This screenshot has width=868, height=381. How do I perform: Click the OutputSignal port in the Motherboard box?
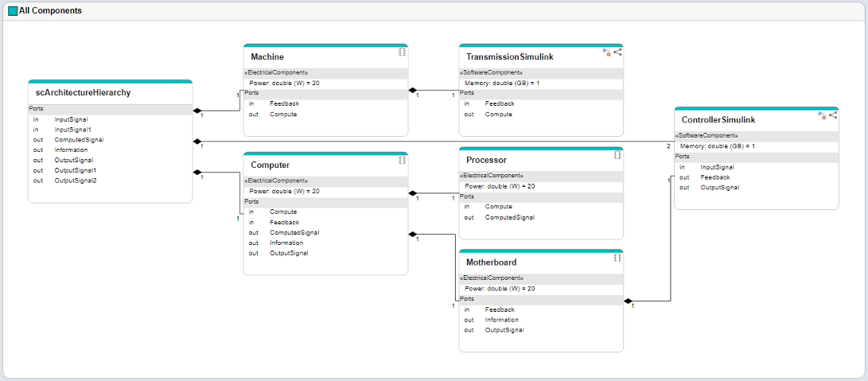[x=504, y=330]
